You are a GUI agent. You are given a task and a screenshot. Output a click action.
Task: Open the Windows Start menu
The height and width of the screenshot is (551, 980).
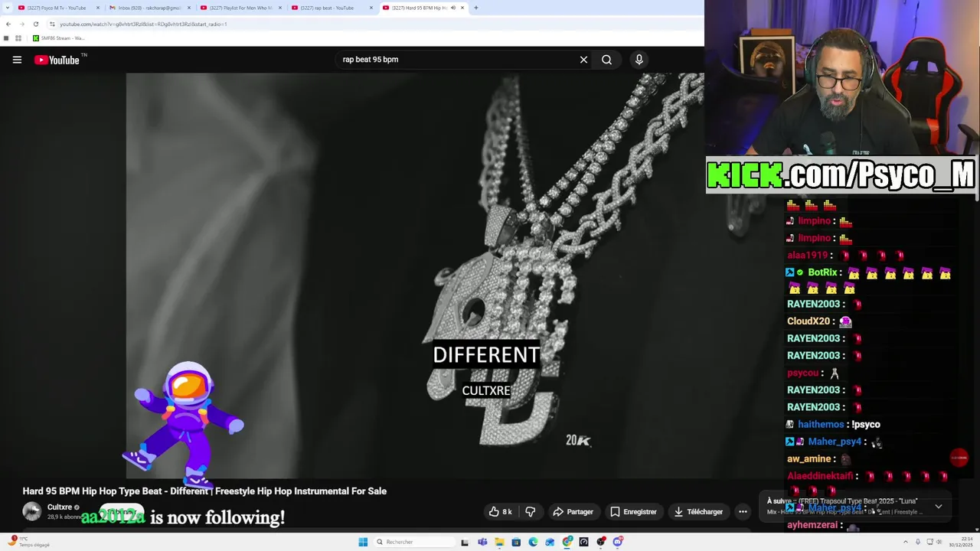coord(363,542)
